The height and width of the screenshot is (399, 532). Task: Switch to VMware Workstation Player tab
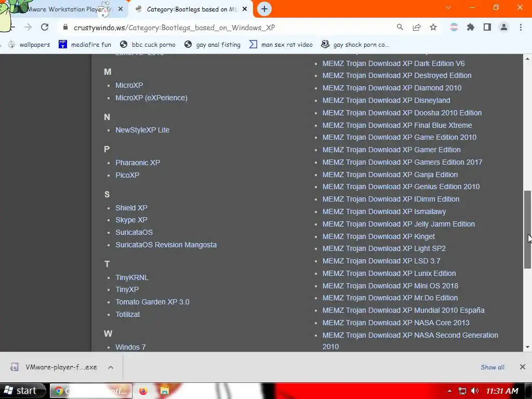point(66,9)
